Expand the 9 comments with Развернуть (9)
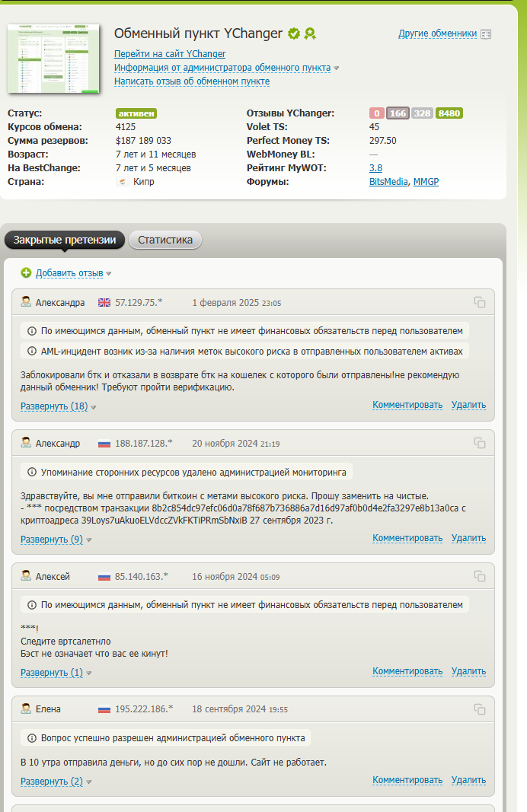Screen dimensions: 527x812 (x=52, y=540)
